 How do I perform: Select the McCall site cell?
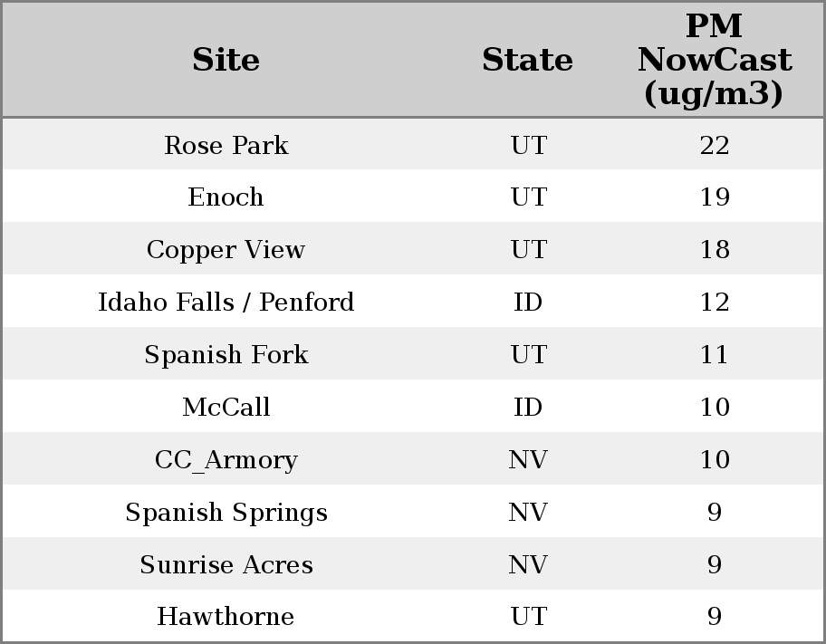(226, 408)
